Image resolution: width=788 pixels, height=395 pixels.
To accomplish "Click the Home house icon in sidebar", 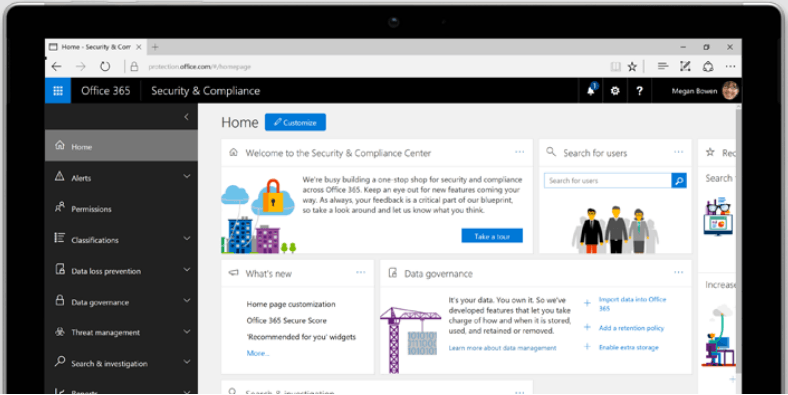I will [x=60, y=145].
